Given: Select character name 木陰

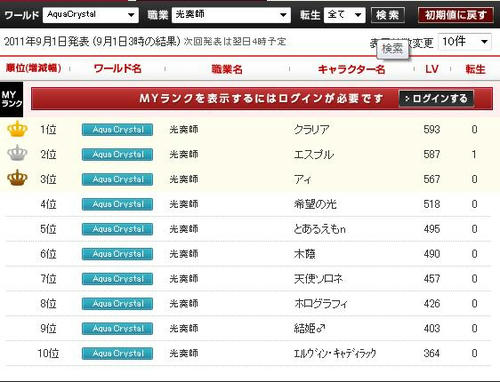Looking at the screenshot, I should coord(304,254).
